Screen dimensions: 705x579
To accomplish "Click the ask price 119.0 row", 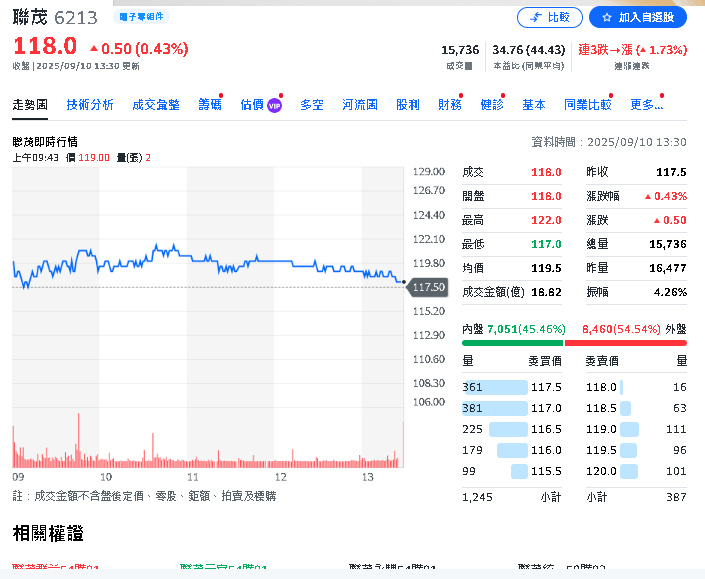I will (636, 429).
